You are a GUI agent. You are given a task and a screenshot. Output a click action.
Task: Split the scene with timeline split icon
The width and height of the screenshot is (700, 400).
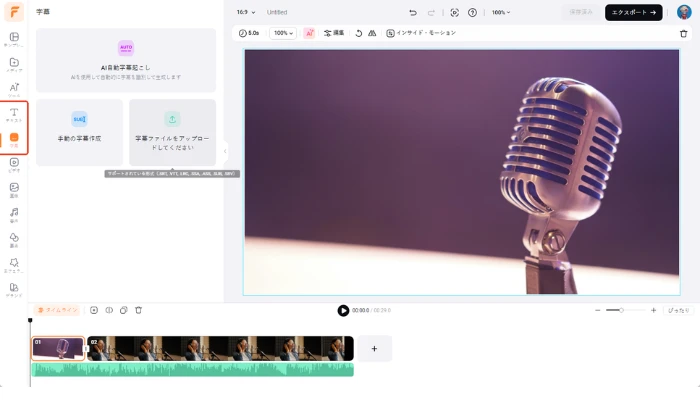click(109, 310)
